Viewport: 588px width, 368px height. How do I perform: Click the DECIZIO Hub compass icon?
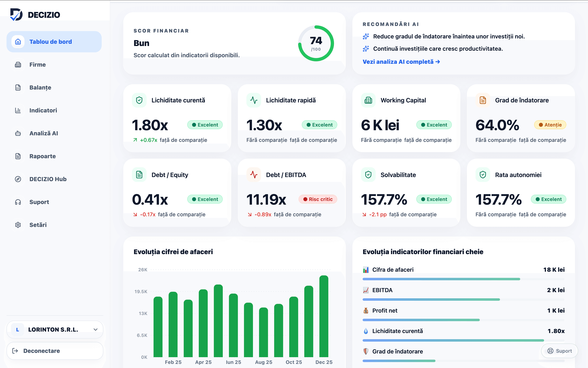click(x=18, y=179)
